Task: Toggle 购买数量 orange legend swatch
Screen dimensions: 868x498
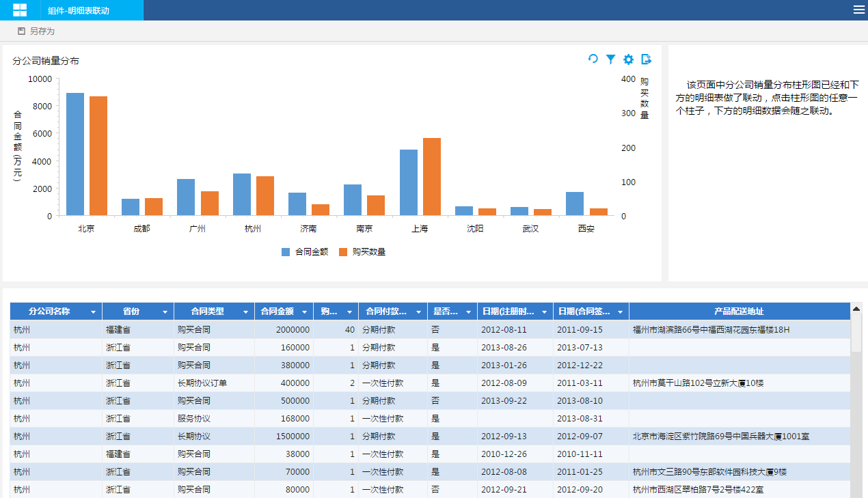Action: click(343, 252)
